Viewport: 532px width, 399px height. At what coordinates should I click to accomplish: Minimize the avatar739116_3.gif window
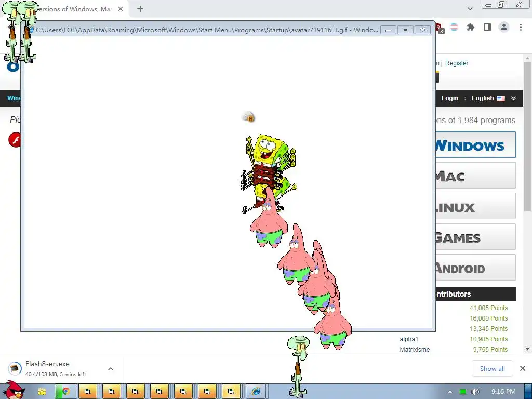[389, 30]
